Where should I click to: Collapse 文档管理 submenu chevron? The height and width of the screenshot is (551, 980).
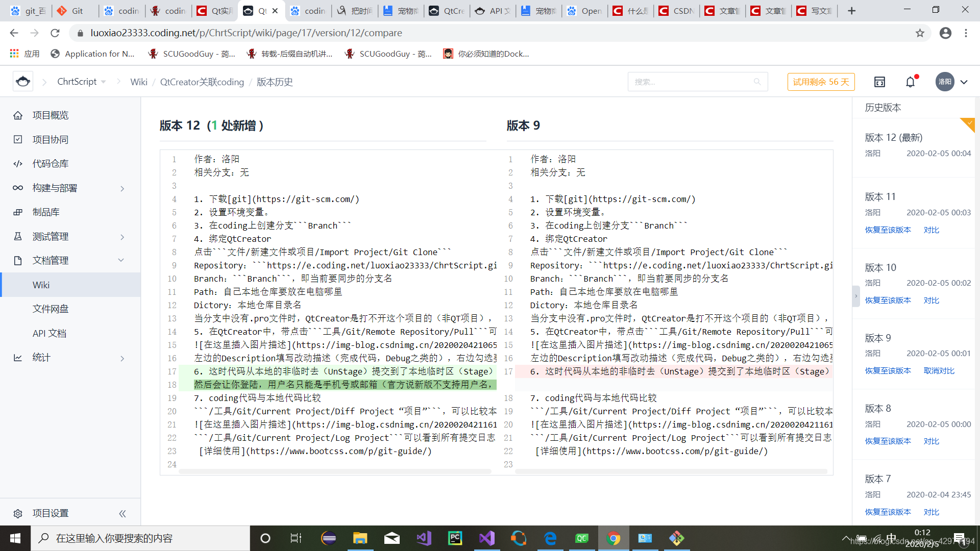[121, 260]
